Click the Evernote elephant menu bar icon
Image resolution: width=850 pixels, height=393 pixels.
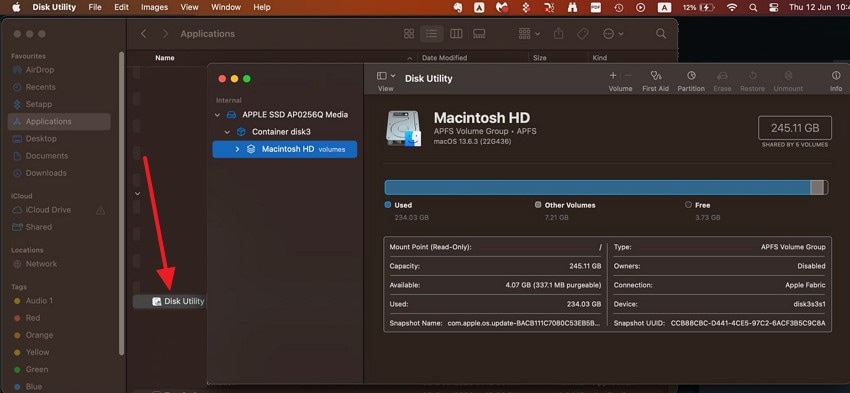(458, 8)
